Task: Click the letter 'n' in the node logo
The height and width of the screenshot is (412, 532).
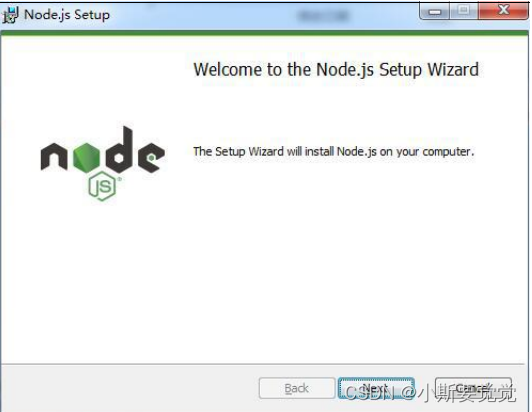Action: [54, 157]
